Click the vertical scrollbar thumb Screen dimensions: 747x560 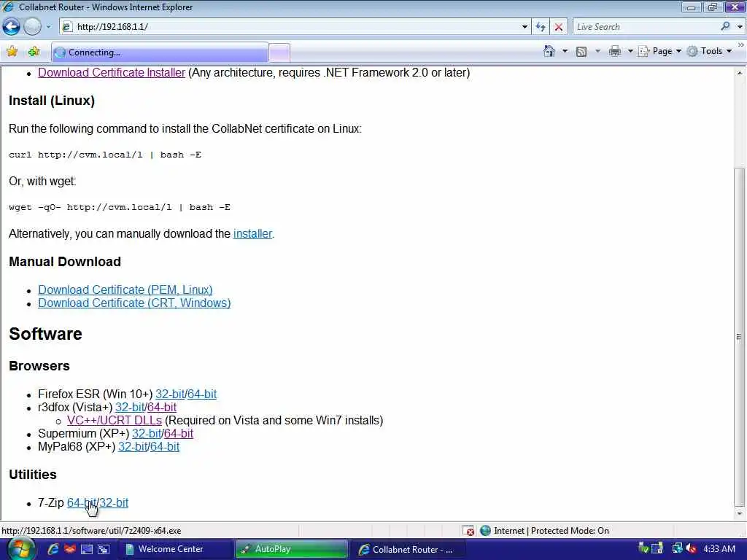point(740,337)
